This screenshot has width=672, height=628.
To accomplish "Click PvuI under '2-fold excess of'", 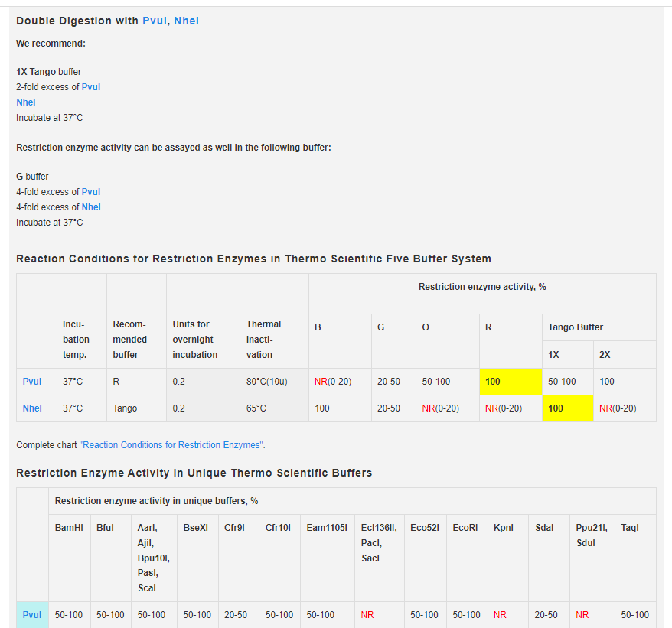I will tap(90, 86).
